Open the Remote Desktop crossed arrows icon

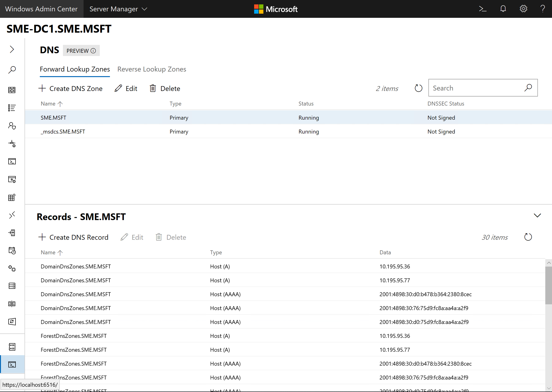pos(12,215)
